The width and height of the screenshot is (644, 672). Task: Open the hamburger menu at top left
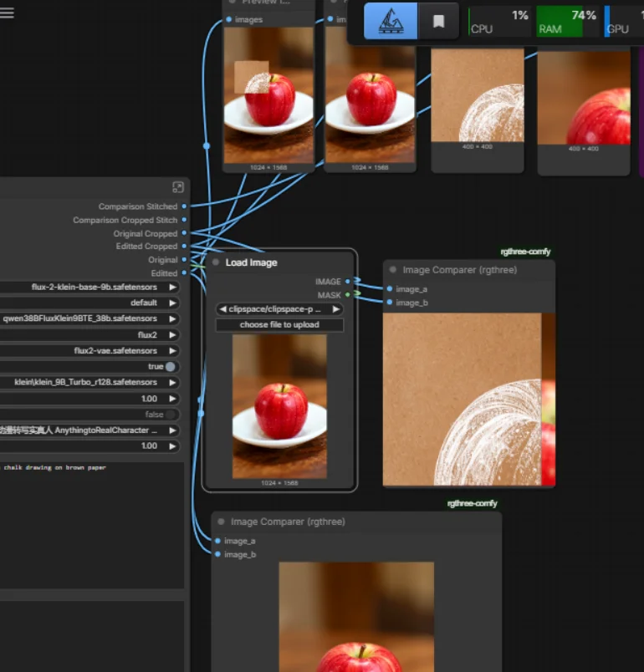click(x=7, y=13)
